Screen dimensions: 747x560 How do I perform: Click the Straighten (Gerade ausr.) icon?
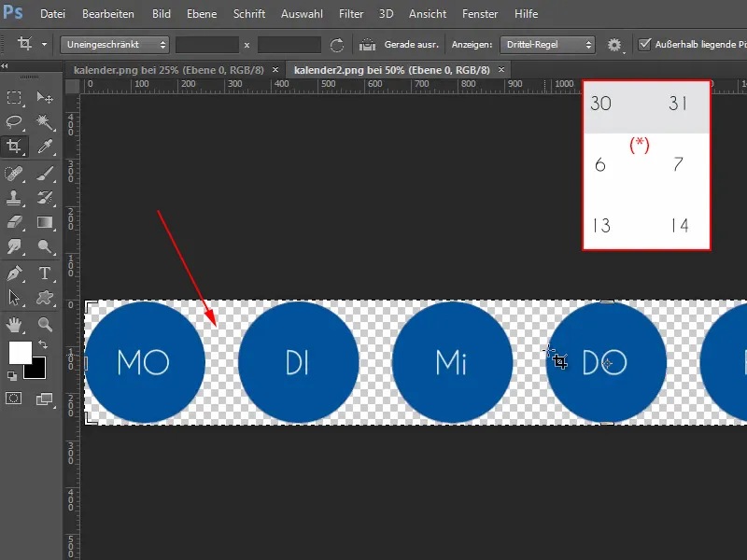[367, 45]
